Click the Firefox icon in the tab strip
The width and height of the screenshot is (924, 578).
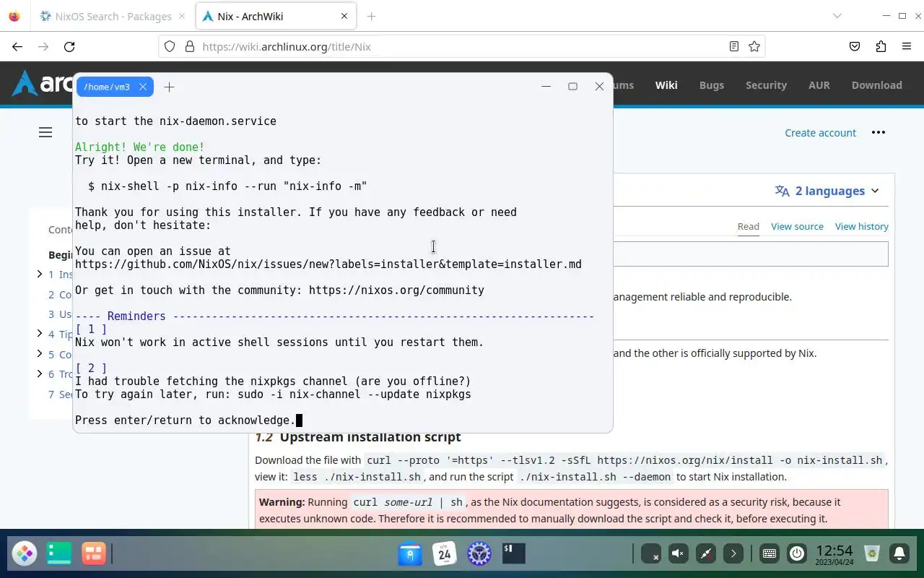[14, 16]
